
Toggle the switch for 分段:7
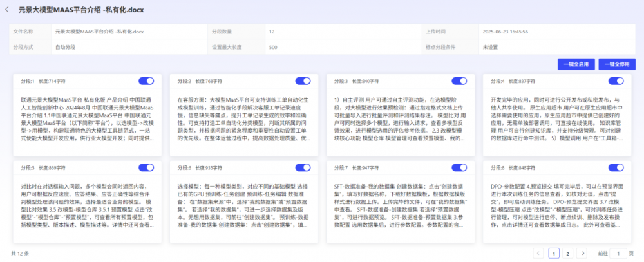459,167
